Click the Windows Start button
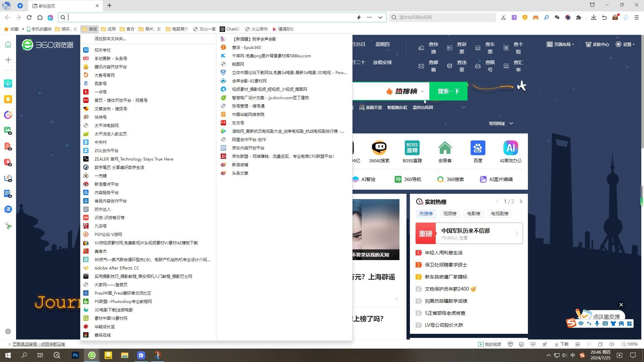 [8, 355]
